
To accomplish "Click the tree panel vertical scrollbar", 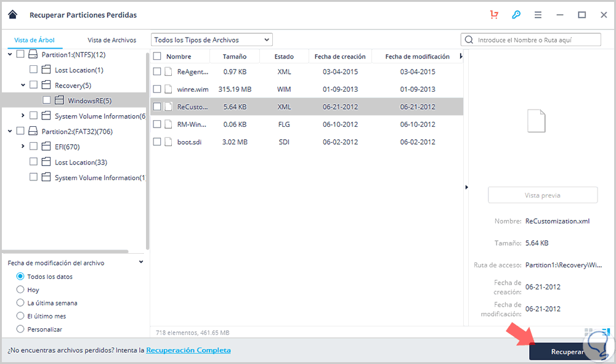I will click(x=147, y=151).
